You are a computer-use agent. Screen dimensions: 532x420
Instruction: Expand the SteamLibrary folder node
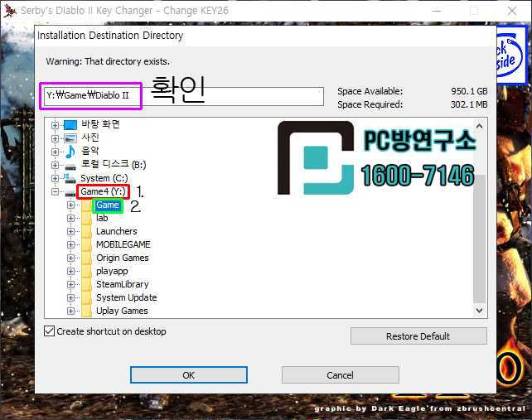click(x=70, y=284)
